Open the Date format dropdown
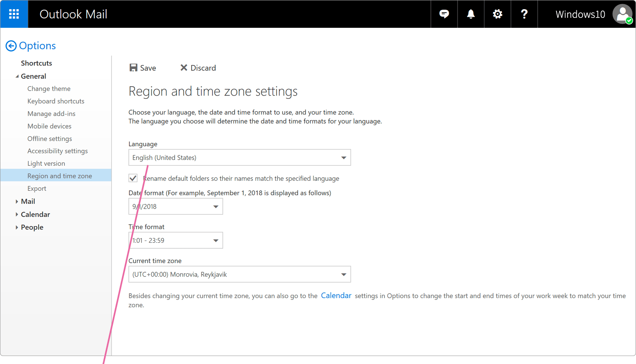Image resolution: width=636 pixels, height=364 pixels. [x=176, y=207]
